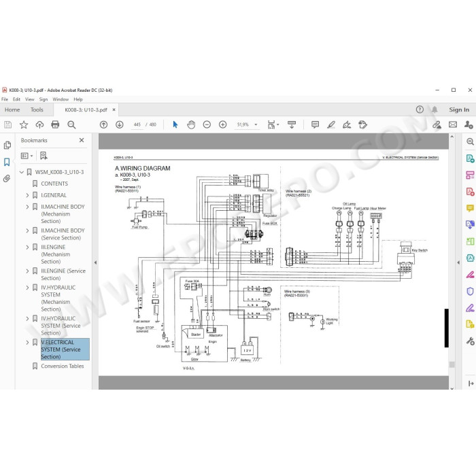This screenshot has height=476, width=476.
Task: Add a sticky note comment
Action: click(x=315, y=124)
